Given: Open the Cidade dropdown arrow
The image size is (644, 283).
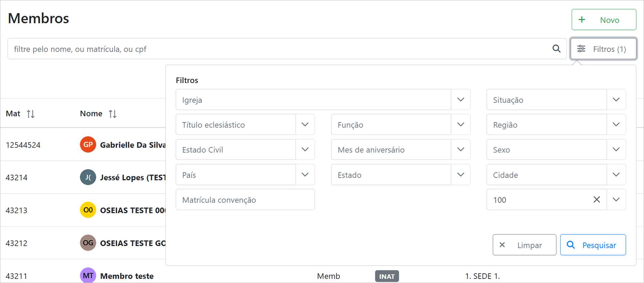Looking at the screenshot, I should [x=616, y=175].
